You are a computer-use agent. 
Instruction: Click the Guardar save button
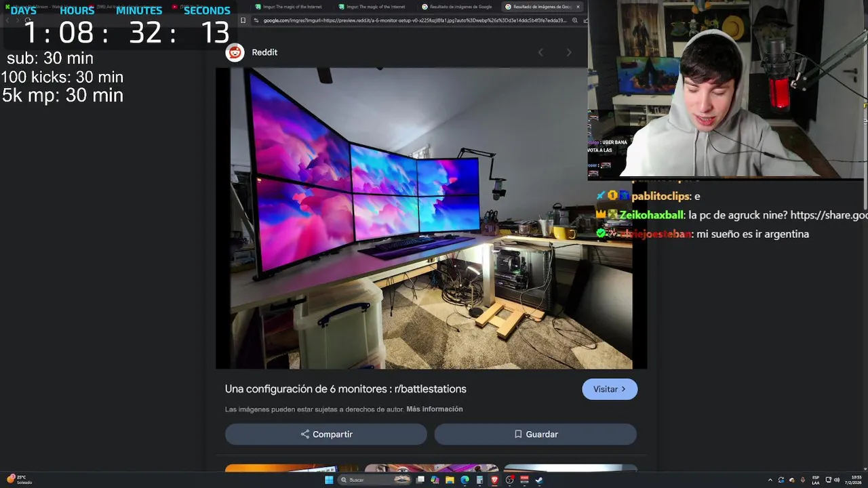tap(536, 434)
